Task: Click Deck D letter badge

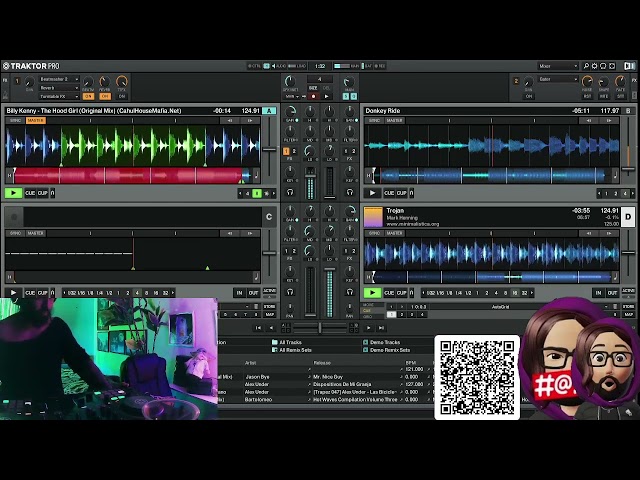Action: pos(628,217)
